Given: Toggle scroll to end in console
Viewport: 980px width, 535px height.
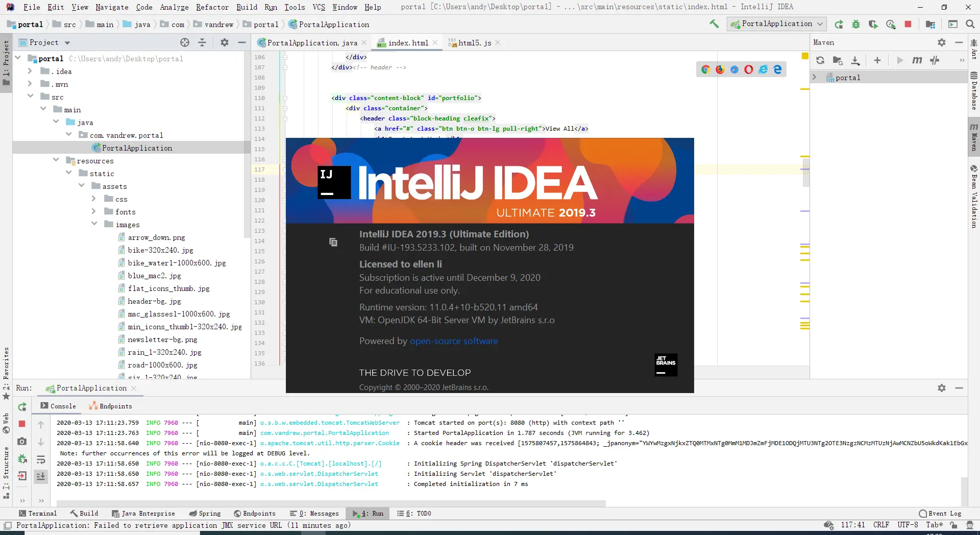Looking at the screenshot, I should 41,476.
